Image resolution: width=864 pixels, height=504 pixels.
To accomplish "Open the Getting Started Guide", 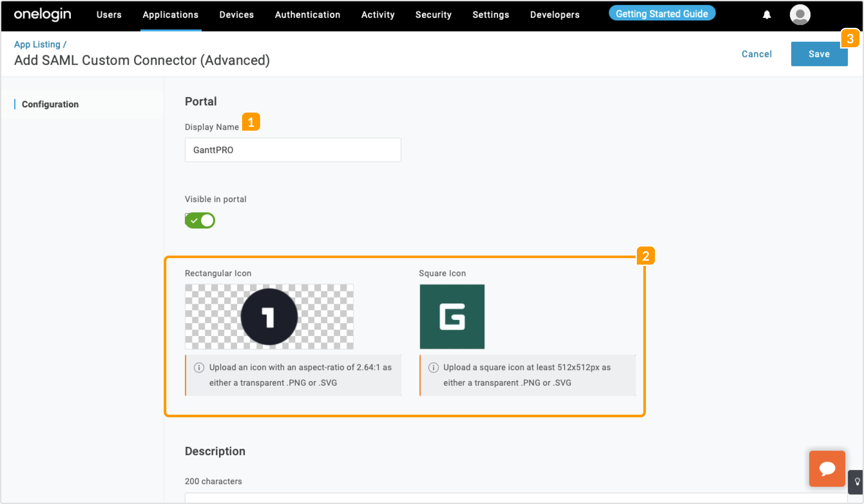I will [661, 14].
